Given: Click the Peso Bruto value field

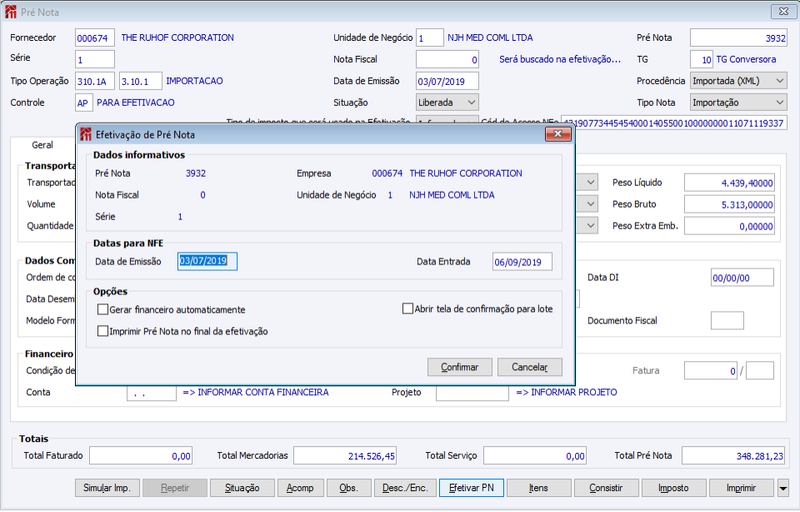Looking at the screenshot, I should pos(730,204).
